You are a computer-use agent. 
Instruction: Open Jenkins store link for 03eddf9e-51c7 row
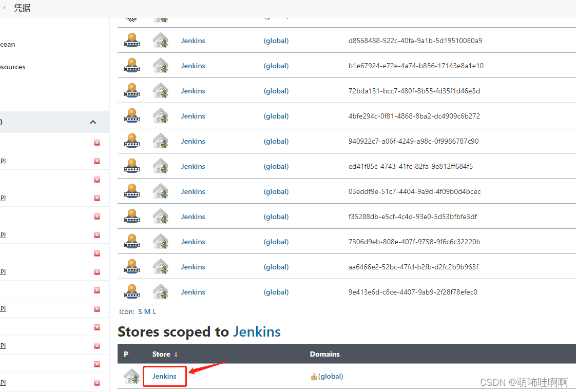193,191
